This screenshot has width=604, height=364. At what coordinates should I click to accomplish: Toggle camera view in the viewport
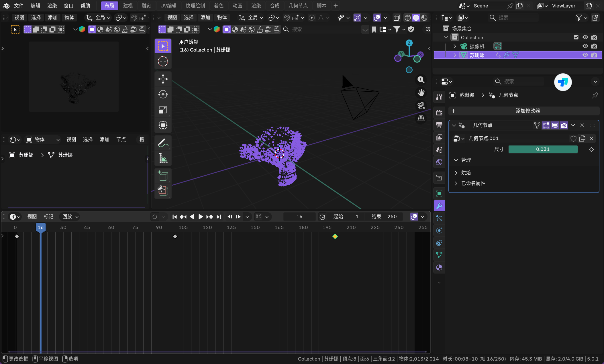[x=421, y=106]
